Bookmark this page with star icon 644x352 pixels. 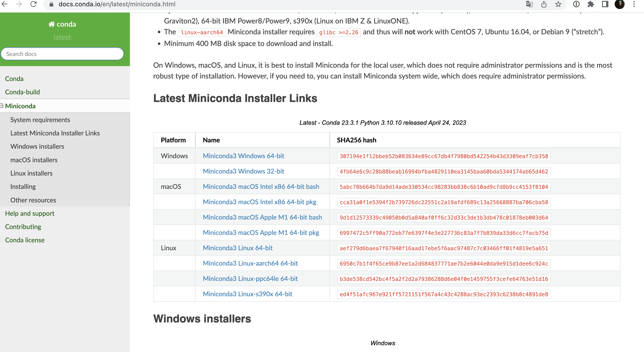click(x=558, y=4)
